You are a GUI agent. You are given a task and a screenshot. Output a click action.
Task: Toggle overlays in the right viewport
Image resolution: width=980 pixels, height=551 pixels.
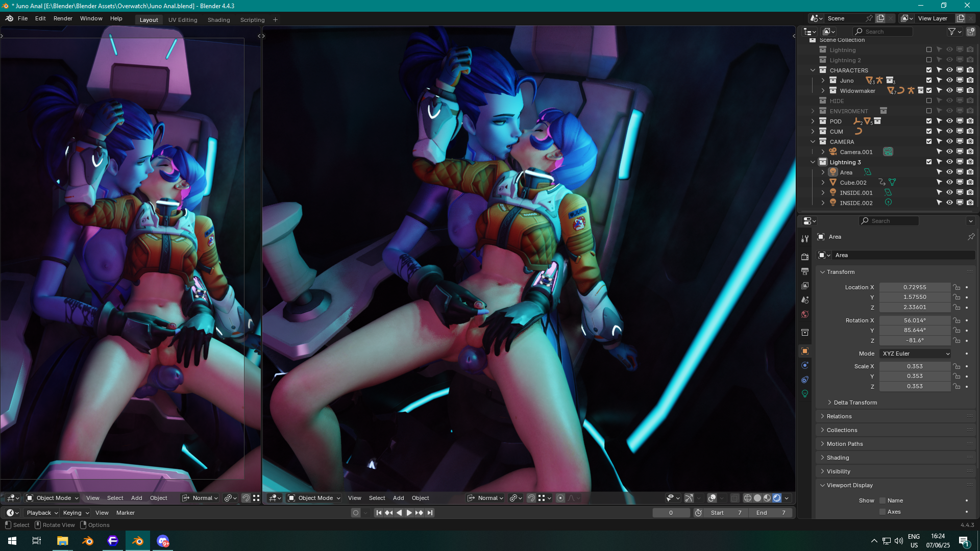[712, 498]
